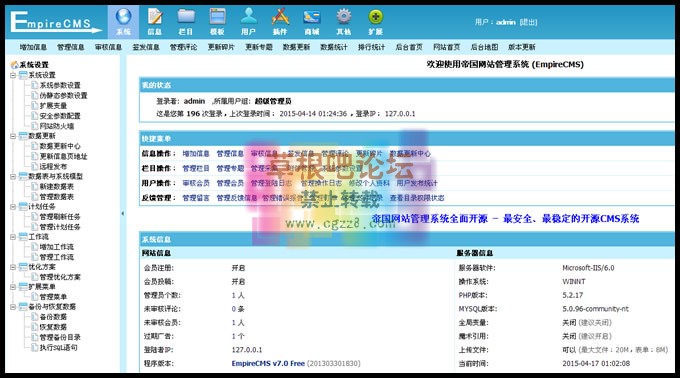Collapse the 优化方案 tree folder
Viewport: 680px width, 378px height.
click(x=13, y=267)
